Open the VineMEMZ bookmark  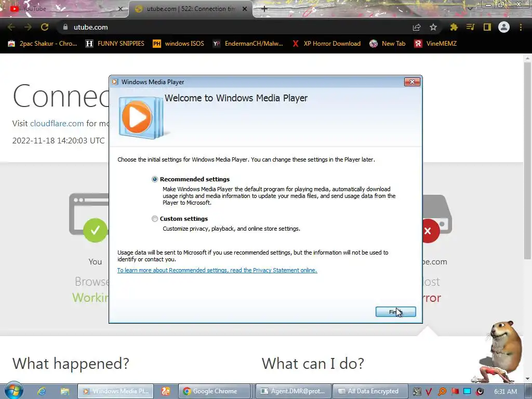click(435, 44)
